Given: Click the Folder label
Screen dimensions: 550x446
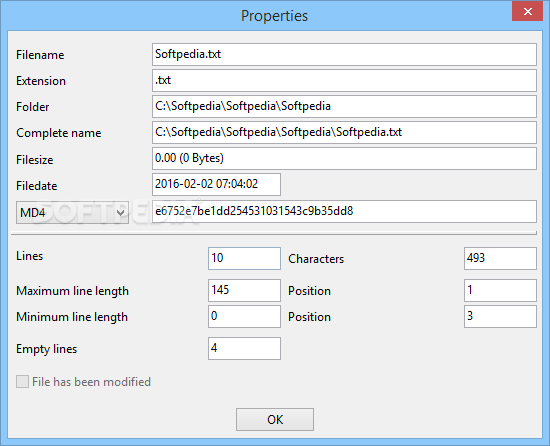Looking at the screenshot, I should click(33, 107).
